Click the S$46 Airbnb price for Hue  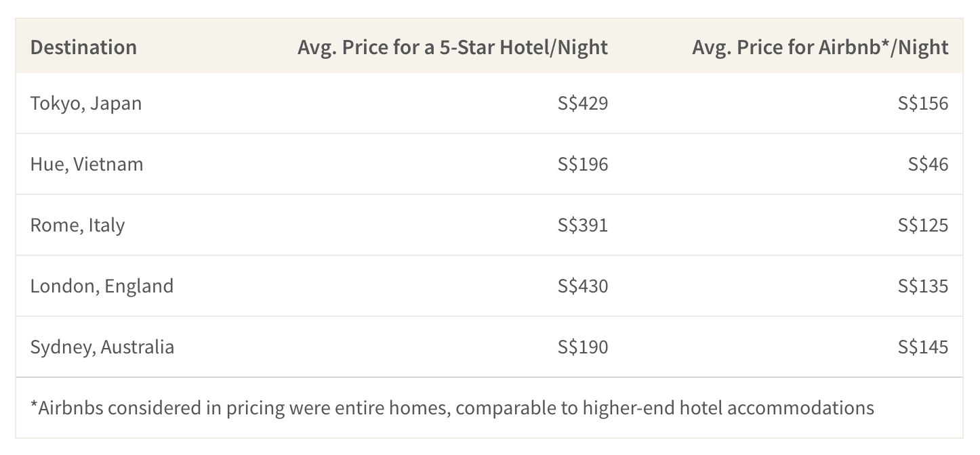point(928,165)
